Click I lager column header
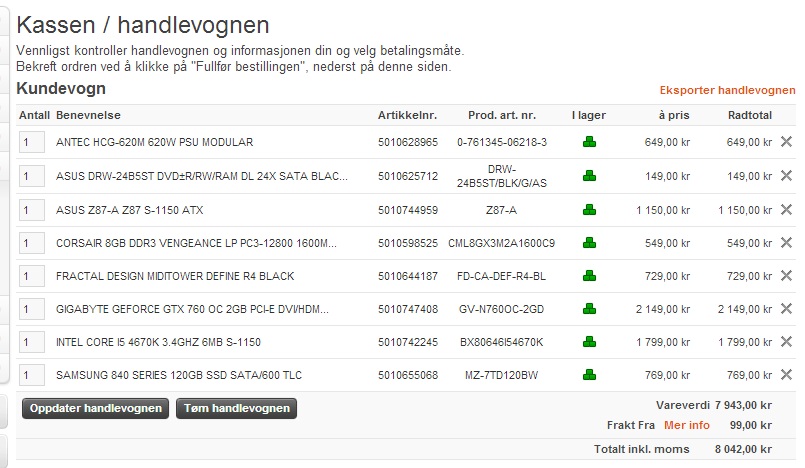The width and height of the screenshot is (805, 468). pos(589,115)
